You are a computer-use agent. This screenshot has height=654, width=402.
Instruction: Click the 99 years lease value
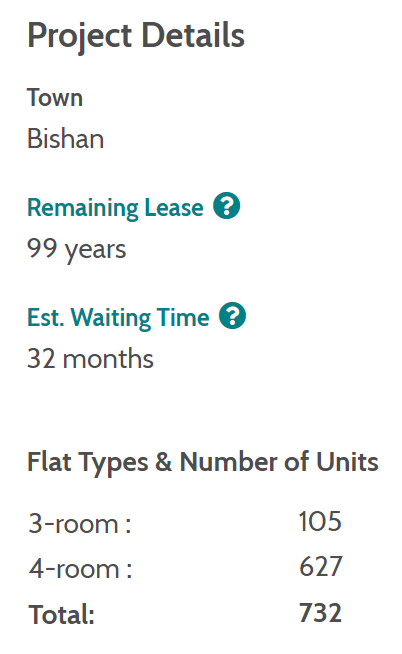[77, 250]
